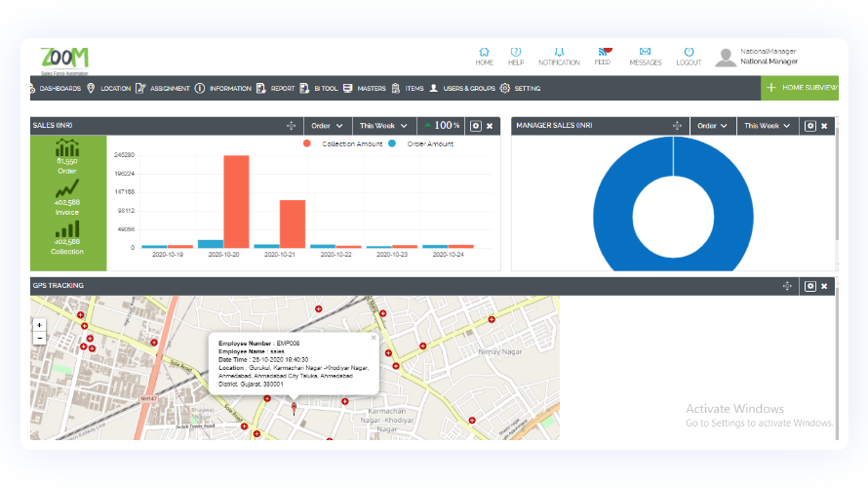Expand Order dropdown in Sales panel

coord(327,126)
